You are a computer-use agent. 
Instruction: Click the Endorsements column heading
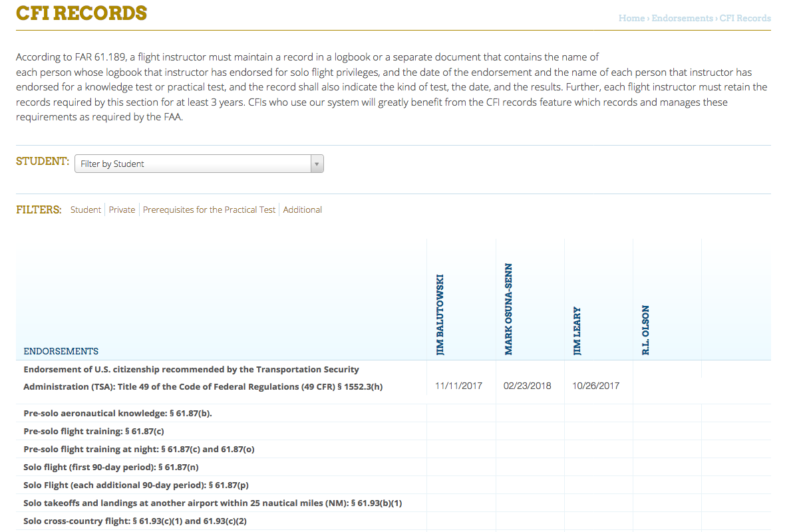61,351
